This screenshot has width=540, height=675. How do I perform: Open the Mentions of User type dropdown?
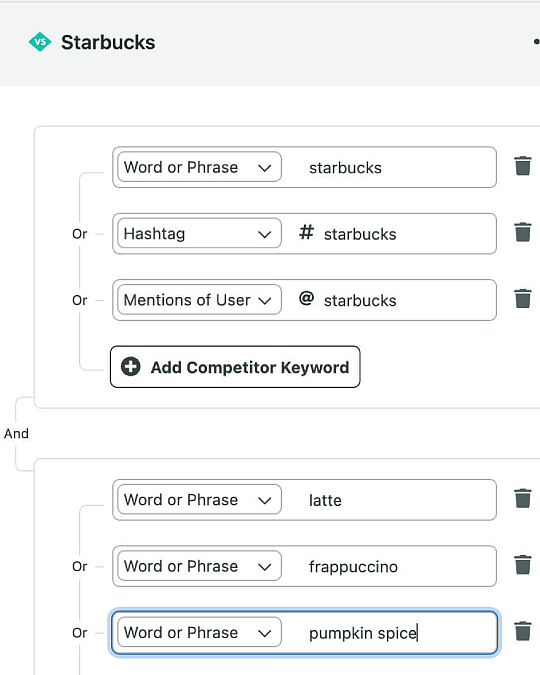point(199,300)
